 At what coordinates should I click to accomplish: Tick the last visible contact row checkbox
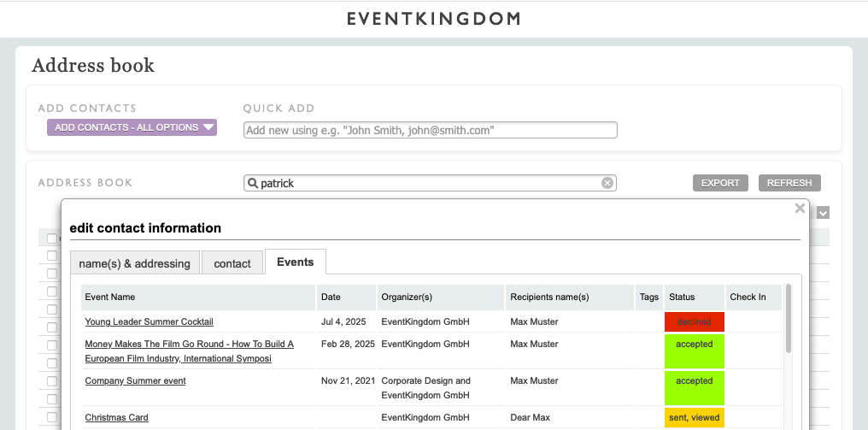pyautogui.click(x=52, y=417)
